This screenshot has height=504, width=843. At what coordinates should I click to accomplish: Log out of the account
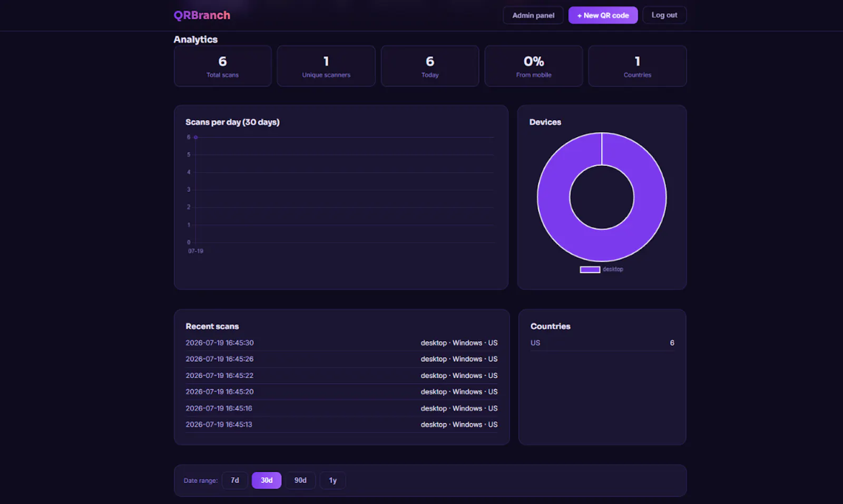tap(664, 15)
